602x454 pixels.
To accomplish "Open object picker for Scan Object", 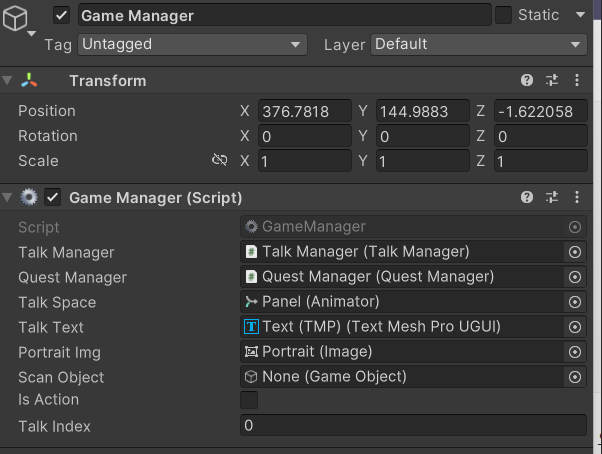I will coord(575,377).
